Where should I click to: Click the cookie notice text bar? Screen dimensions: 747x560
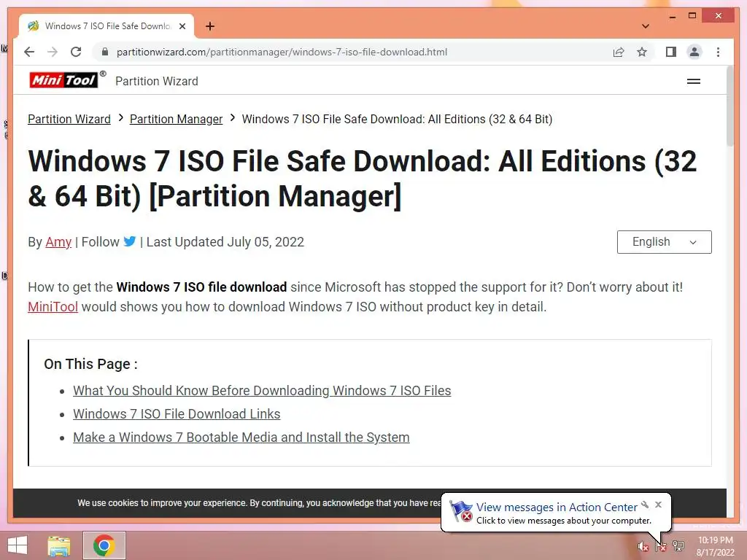(x=259, y=503)
